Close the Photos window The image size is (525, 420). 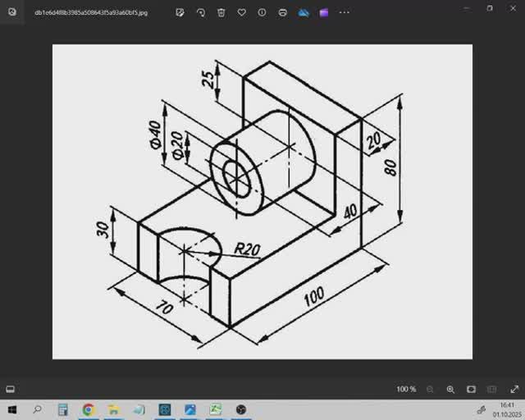click(x=513, y=8)
